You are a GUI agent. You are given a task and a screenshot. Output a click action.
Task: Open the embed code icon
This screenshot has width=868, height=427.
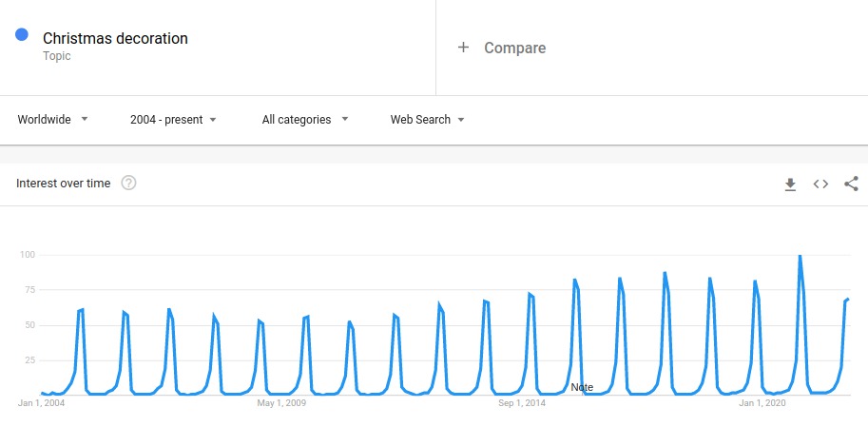(820, 184)
